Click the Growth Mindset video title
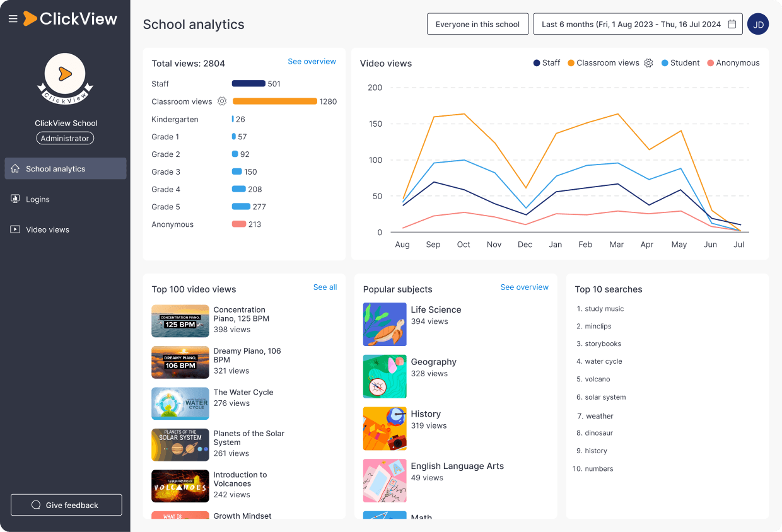Image resolution: width=782 pixels, height=532 pixels. [x=242, y=516]
